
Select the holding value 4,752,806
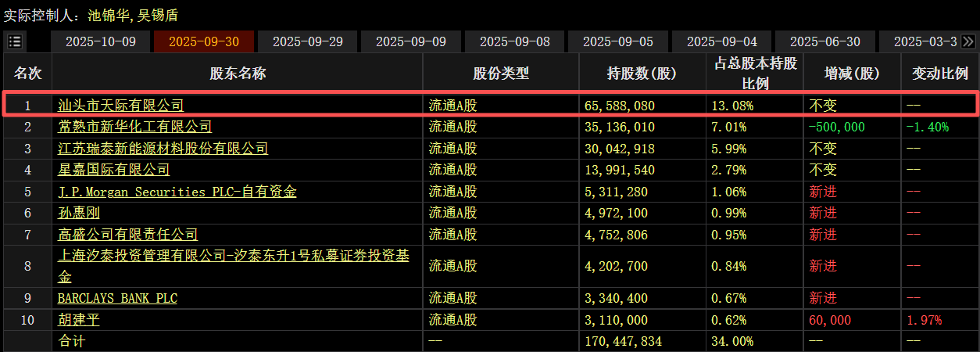[x=617, y=235]
